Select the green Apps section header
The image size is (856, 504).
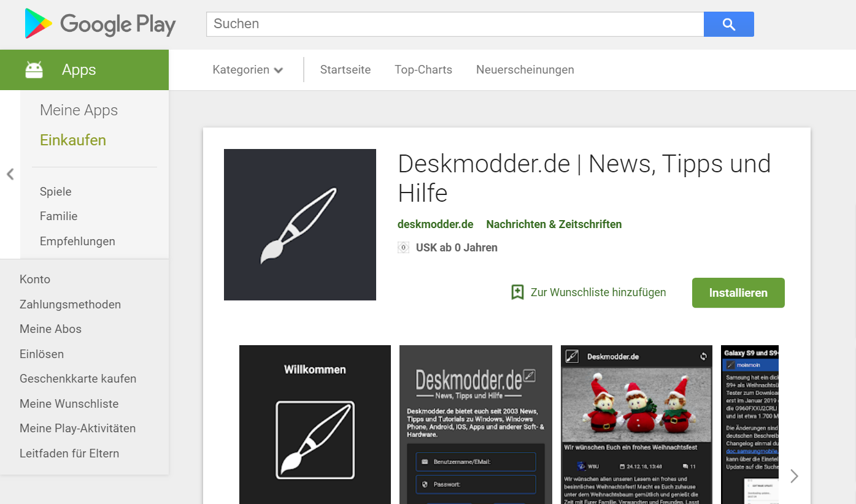(84, 70)
